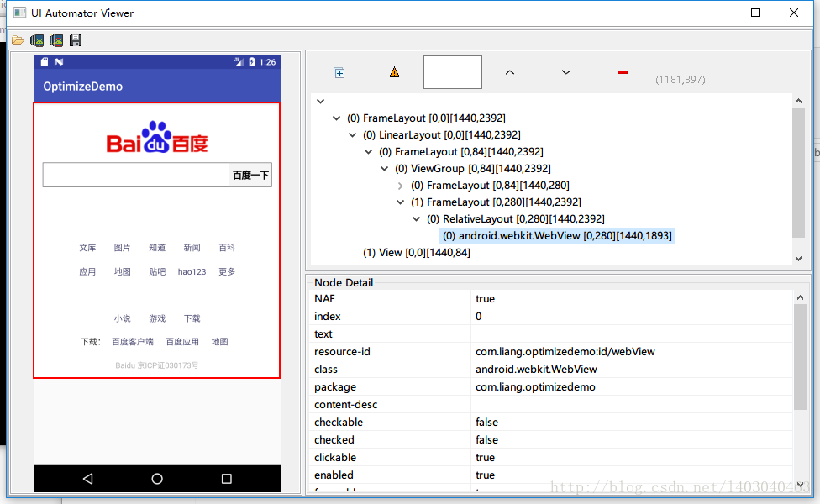Image resolution: width=820 pixels, height=504 pixels.
Task: Collapse the top-level root chevron in tree
Action: pyautogui.click(x=321, y=102)
